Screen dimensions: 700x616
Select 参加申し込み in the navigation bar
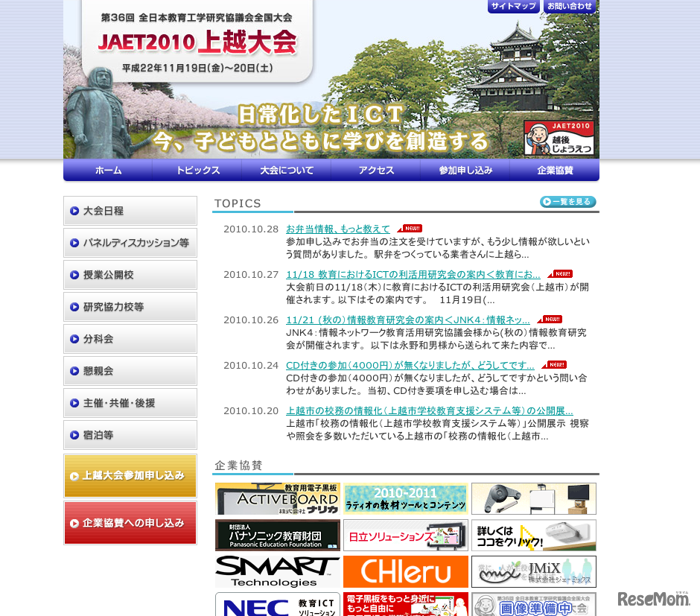[465, 171]
